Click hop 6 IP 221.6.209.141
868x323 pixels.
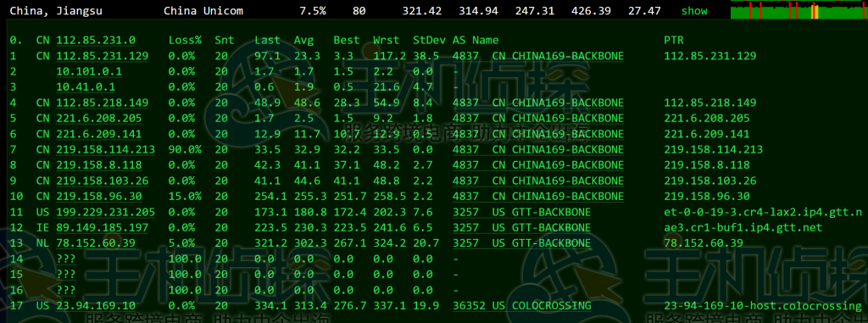(x=99, y=134)
